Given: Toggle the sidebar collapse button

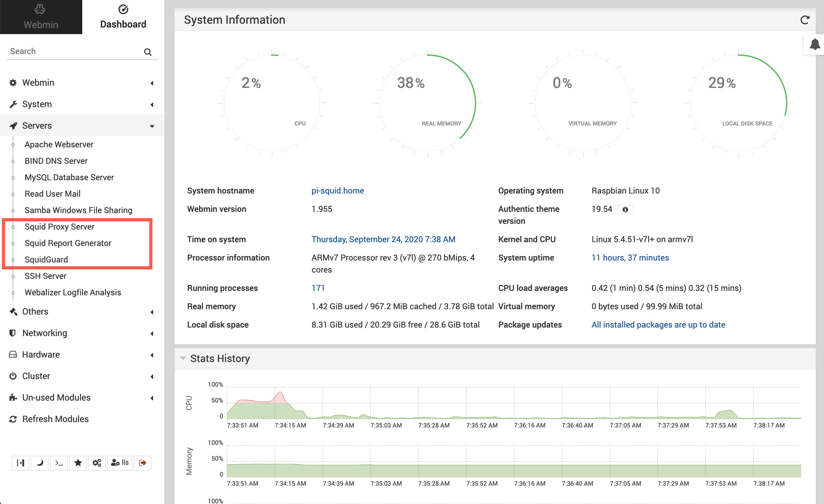Looking at the screenshot, I should coord(21,463).
